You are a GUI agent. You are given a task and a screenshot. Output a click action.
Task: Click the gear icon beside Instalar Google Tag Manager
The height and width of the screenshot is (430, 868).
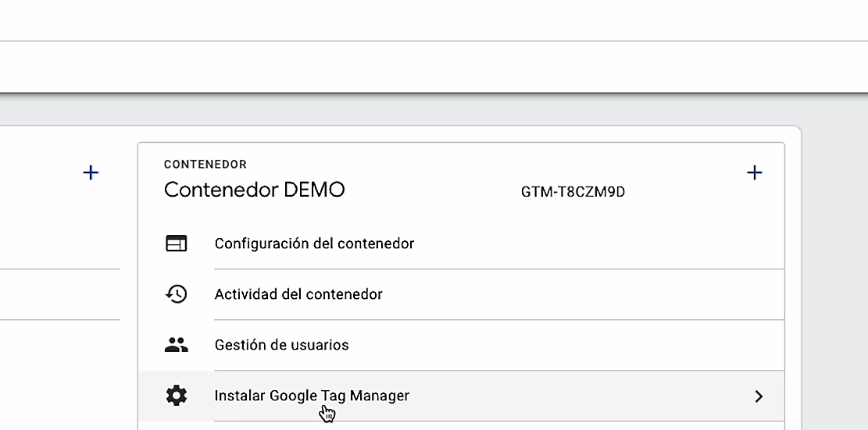tap(177, 396)
